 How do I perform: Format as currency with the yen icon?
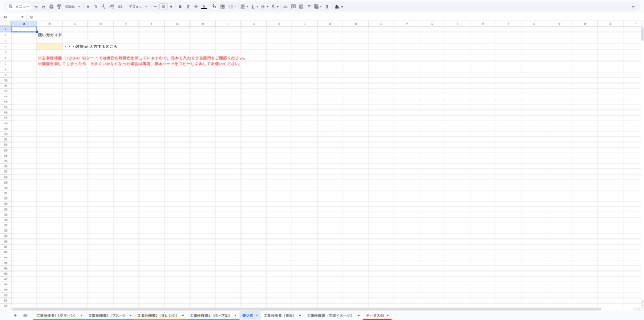pos(88,7)
